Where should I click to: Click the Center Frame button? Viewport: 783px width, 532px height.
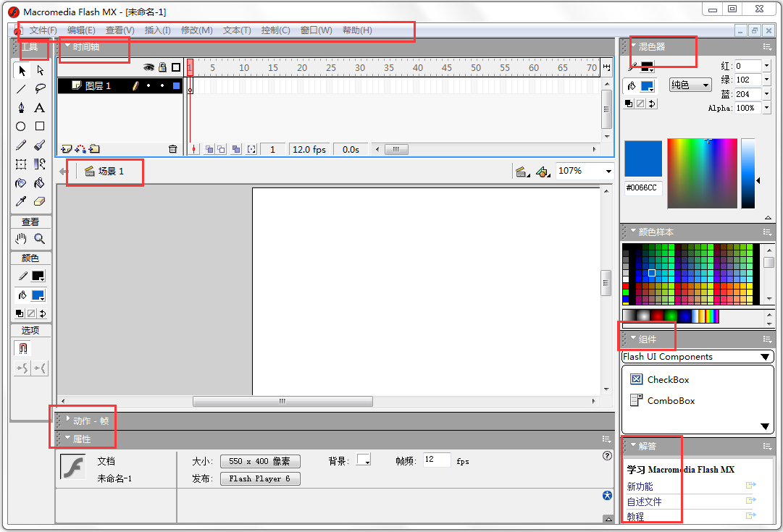click(x=193, y=149)
